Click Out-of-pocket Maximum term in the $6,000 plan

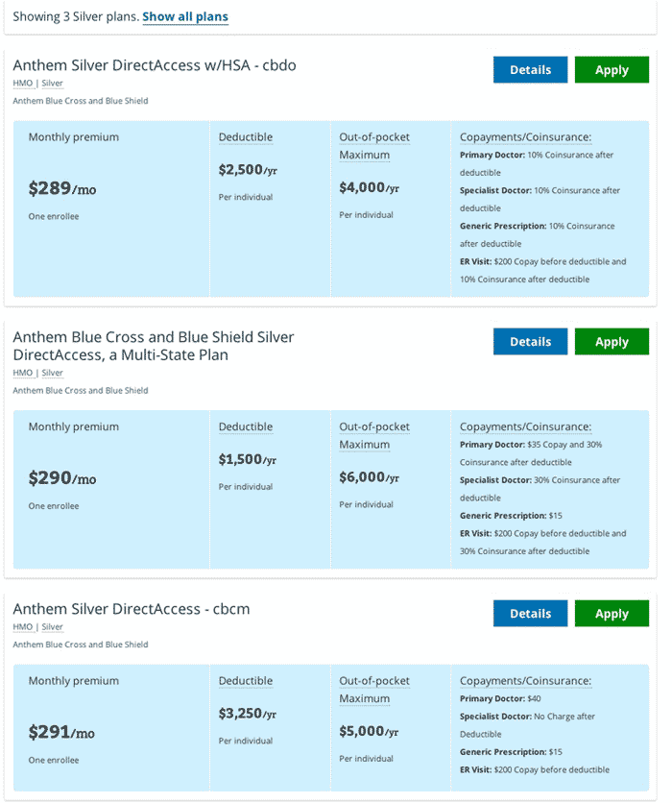(373, 436)
